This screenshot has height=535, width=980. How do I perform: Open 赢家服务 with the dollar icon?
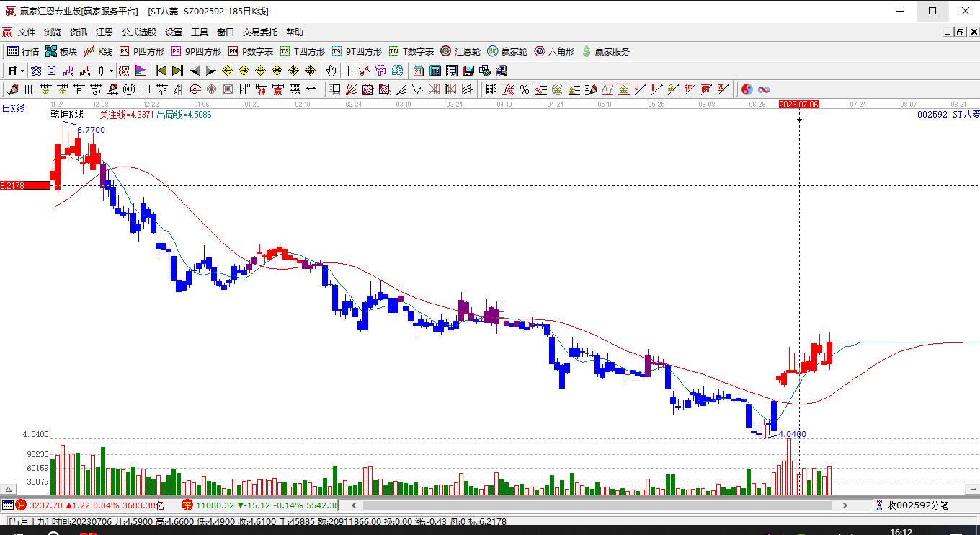[x=605, y=51]
